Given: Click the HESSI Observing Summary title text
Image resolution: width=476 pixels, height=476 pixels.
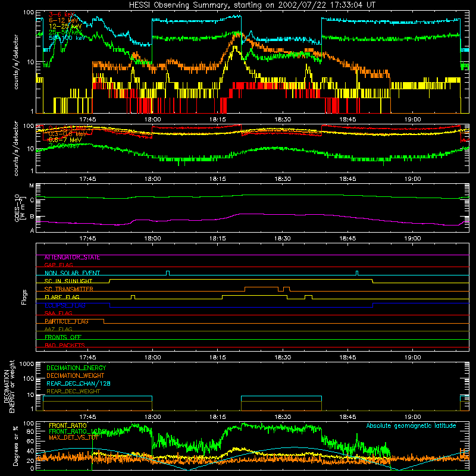Looking at the screenshot, I should [x=252, y=5].
